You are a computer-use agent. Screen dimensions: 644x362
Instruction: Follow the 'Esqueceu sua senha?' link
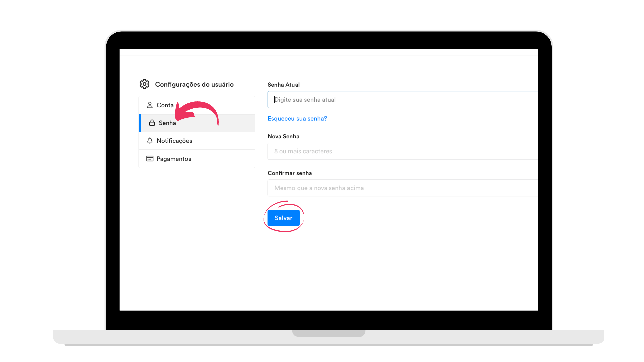tap(297, 118)
